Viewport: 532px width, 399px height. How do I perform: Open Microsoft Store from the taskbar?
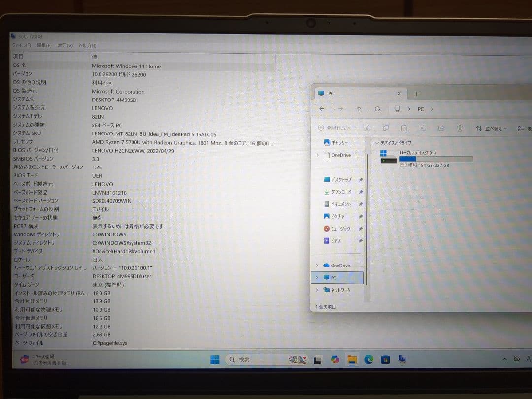(385, 359)
